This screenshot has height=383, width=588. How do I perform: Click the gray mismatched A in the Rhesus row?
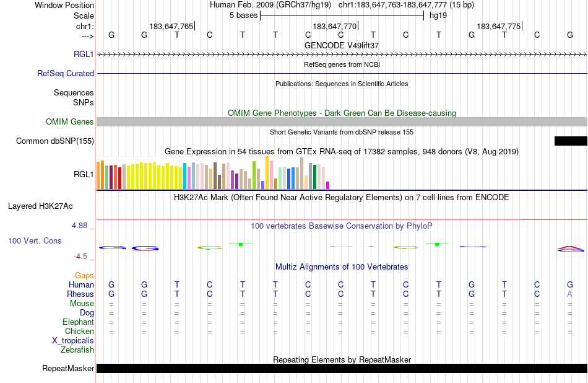569,294
